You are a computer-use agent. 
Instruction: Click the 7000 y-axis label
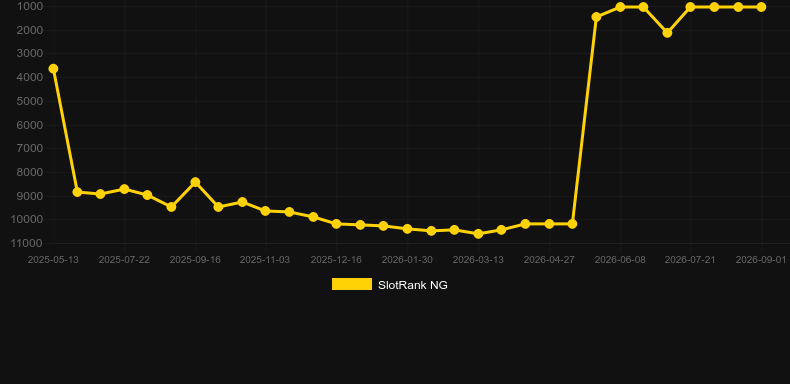click(x=30, y=149)
